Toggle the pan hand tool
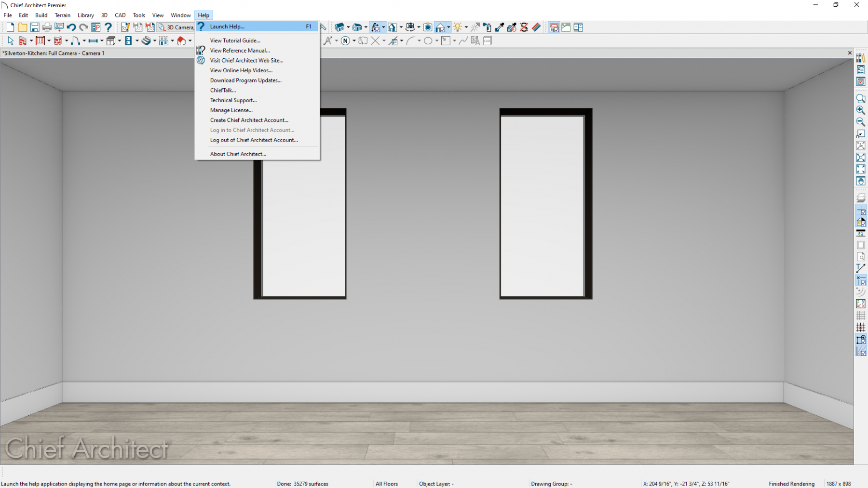This screenshot has width=868, height=488. tap(860, 181)
